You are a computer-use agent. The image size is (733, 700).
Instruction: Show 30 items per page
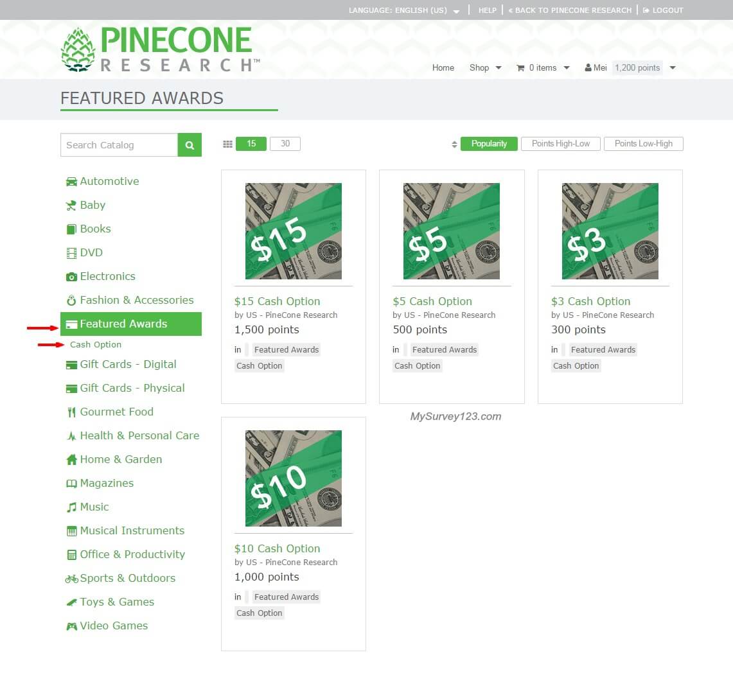[285, 143]
